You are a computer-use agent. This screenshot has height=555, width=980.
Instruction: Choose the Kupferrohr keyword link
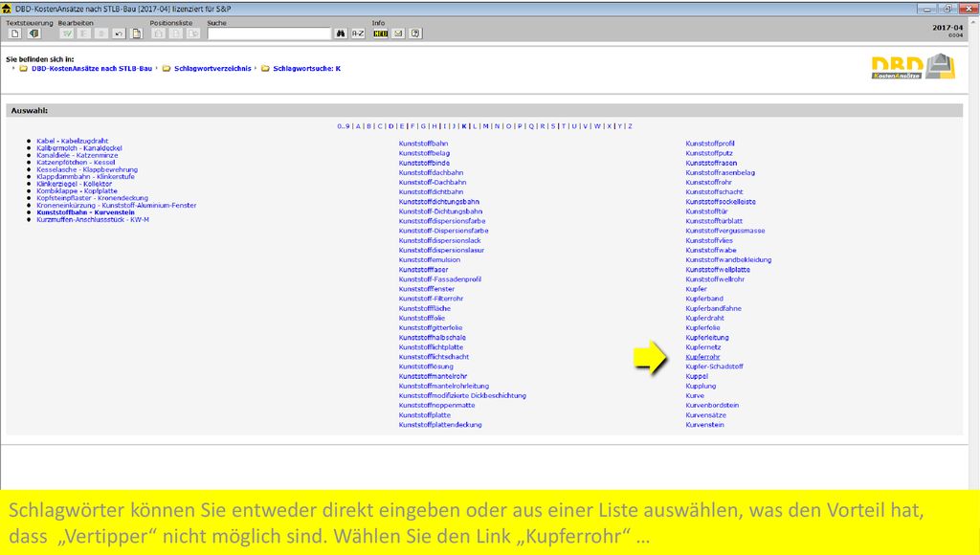coord(702,357)
